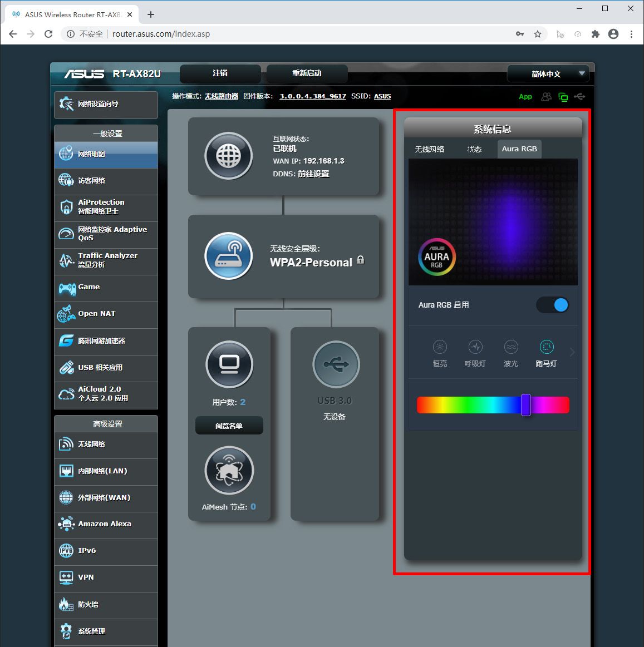Open the firmware version link
This screenshot has width=644, height=647.
[x=312, y=96]
